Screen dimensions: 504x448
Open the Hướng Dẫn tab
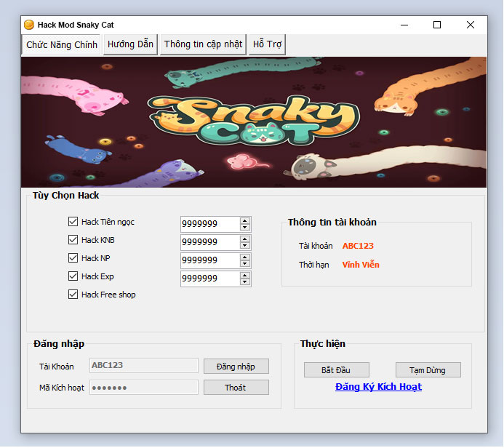click(x=130, y=44)
